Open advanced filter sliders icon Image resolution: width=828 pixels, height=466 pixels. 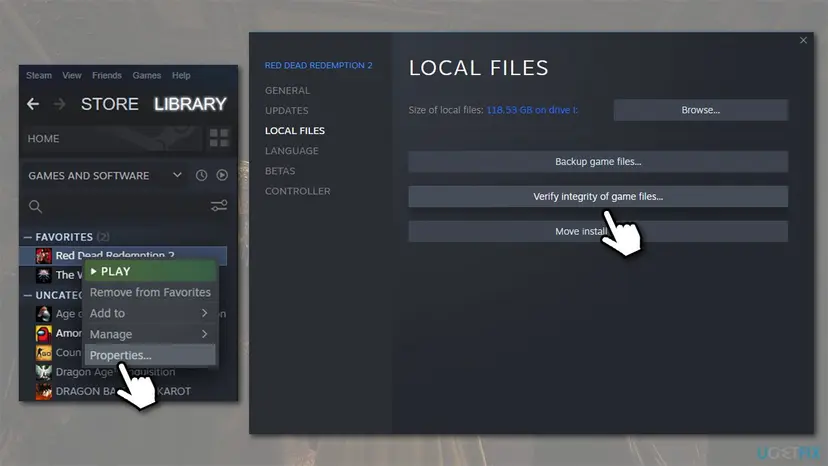point(219,206)
